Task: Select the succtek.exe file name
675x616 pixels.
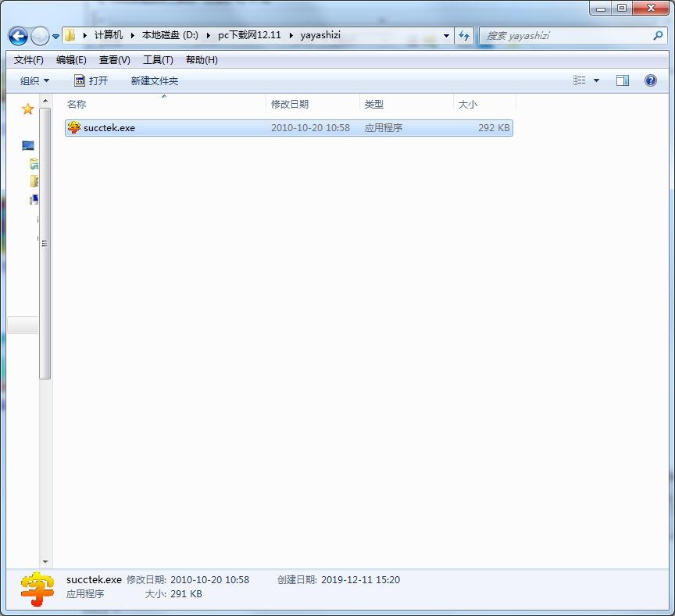Action: point(109,128)
